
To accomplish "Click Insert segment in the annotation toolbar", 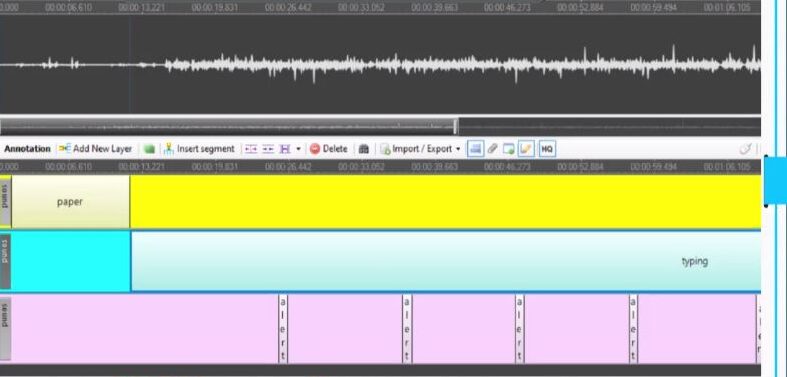I will (x=199, y=149).
